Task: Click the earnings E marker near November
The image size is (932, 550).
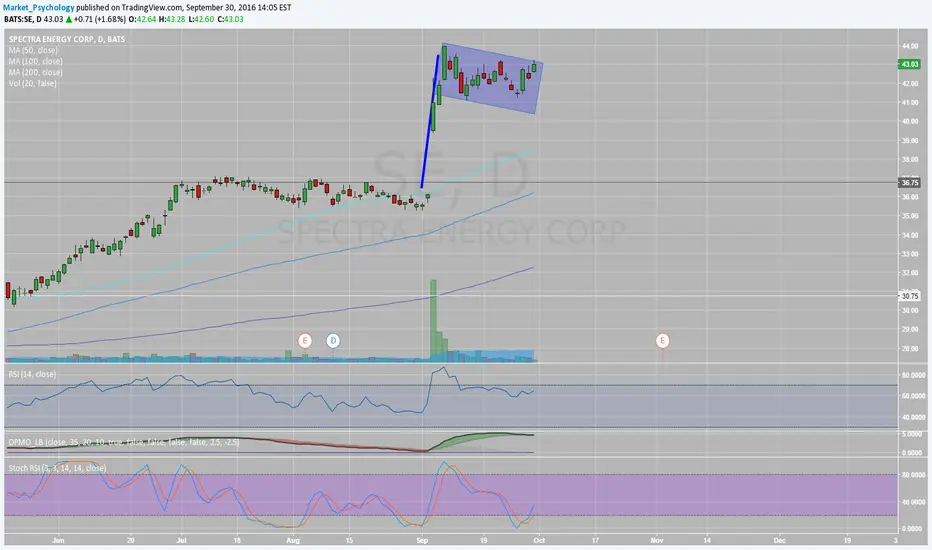Action: [x=662, y=341]
